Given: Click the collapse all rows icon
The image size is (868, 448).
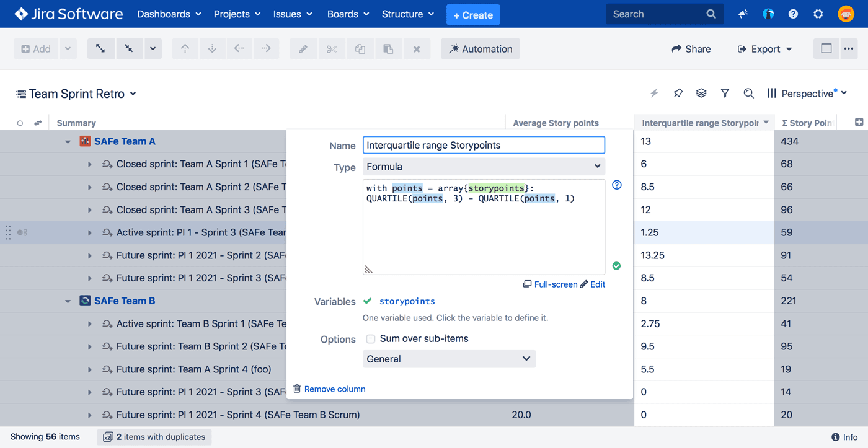Looking at the screenshot, I should [x=129, y=49].
